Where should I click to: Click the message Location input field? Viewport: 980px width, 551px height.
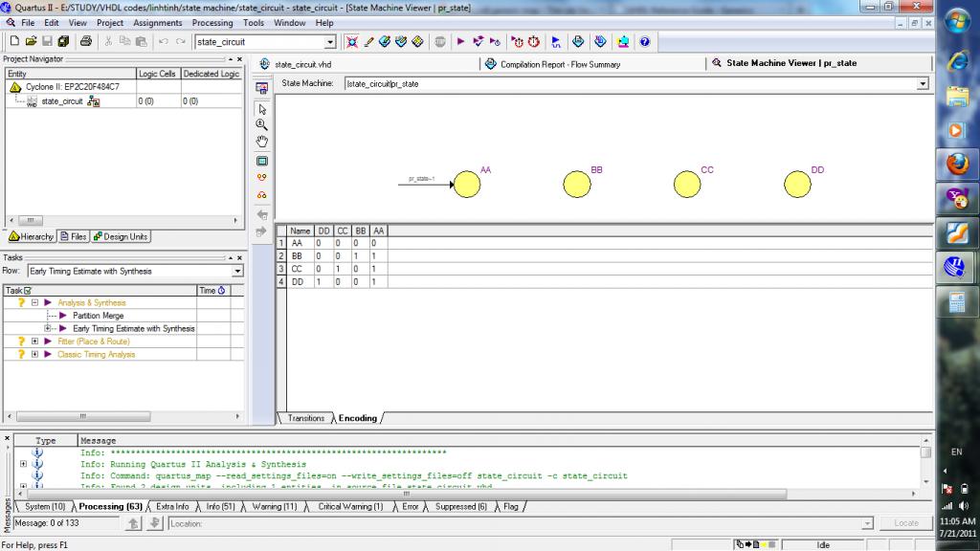pos(517,523)
